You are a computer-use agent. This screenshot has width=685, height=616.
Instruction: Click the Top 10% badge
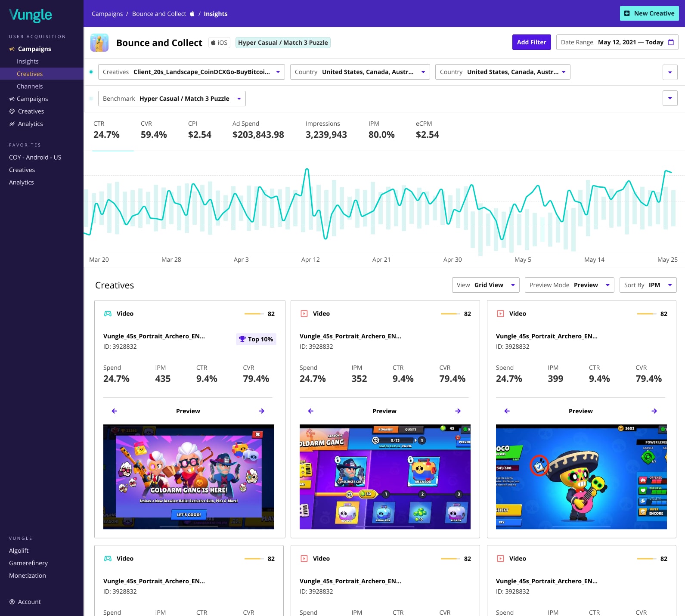click(256, 339)
